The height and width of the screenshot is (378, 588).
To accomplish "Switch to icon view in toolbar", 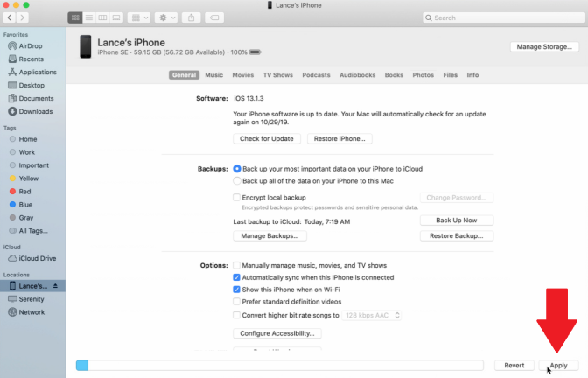I will pyautogui.click(x=75, y=17).
